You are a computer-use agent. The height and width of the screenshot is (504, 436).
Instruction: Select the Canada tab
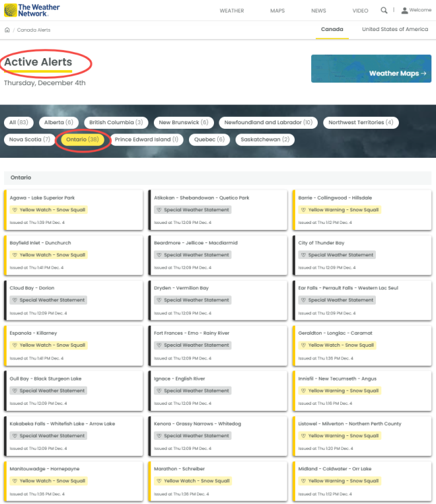[x=332, y=30]
